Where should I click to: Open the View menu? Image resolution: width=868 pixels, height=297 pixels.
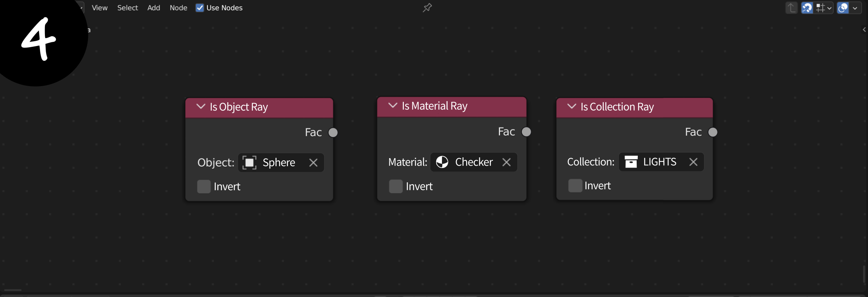(x=100, y=8)
